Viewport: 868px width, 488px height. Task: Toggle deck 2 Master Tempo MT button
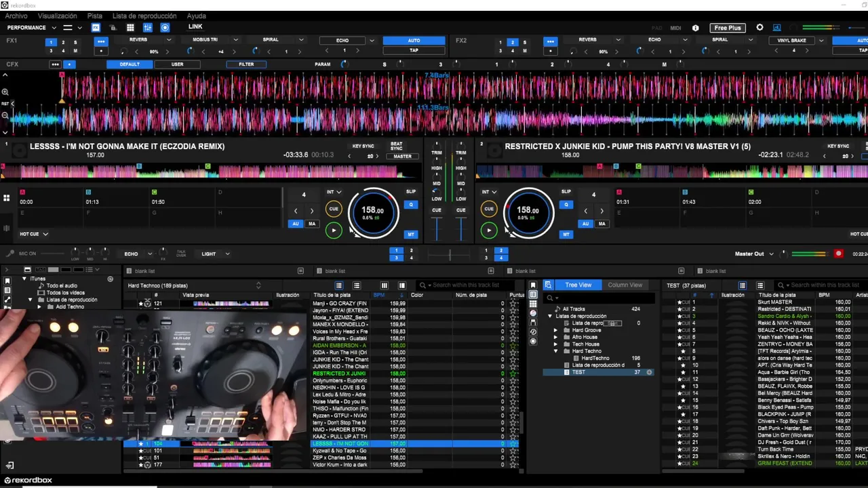566,235
